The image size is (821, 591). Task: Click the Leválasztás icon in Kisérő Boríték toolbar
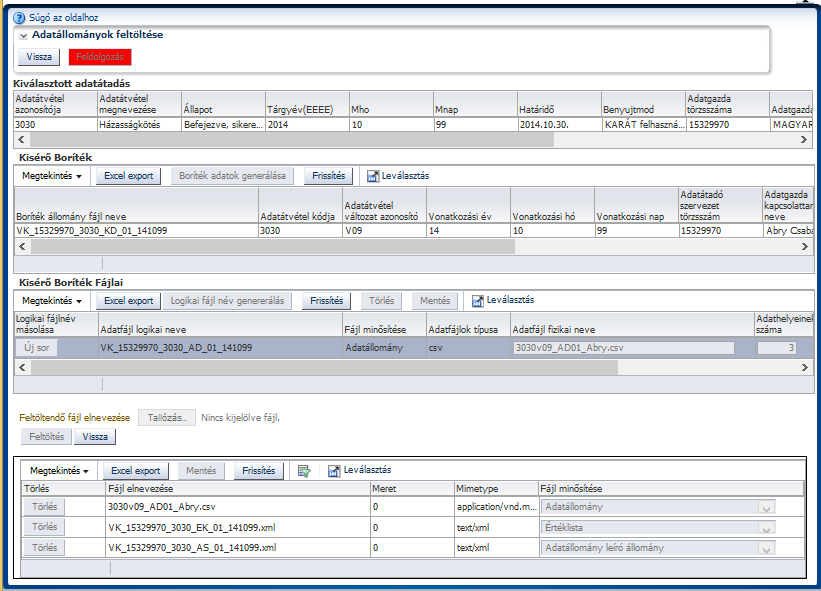pyautogui.click(x=372, y=176)
